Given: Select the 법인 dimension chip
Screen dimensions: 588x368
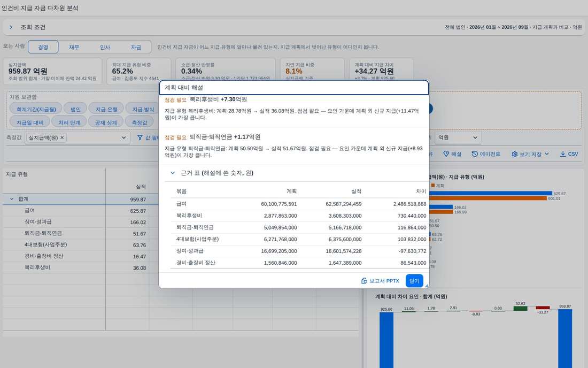Looking at the screenshot, I should (75, 109).
